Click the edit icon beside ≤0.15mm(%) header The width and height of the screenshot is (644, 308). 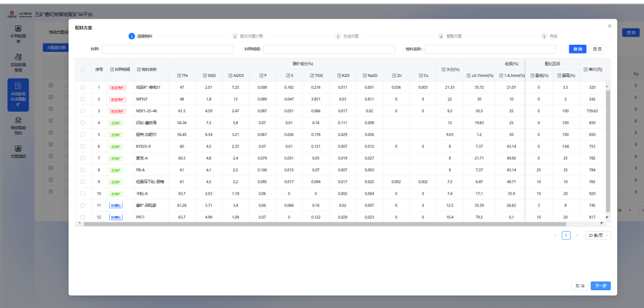pyautogui.click(x=469, y=76)
